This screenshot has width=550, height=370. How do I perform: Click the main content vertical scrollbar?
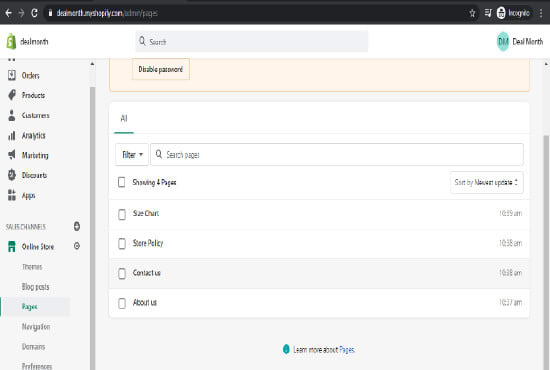click(x=546, y=253)
